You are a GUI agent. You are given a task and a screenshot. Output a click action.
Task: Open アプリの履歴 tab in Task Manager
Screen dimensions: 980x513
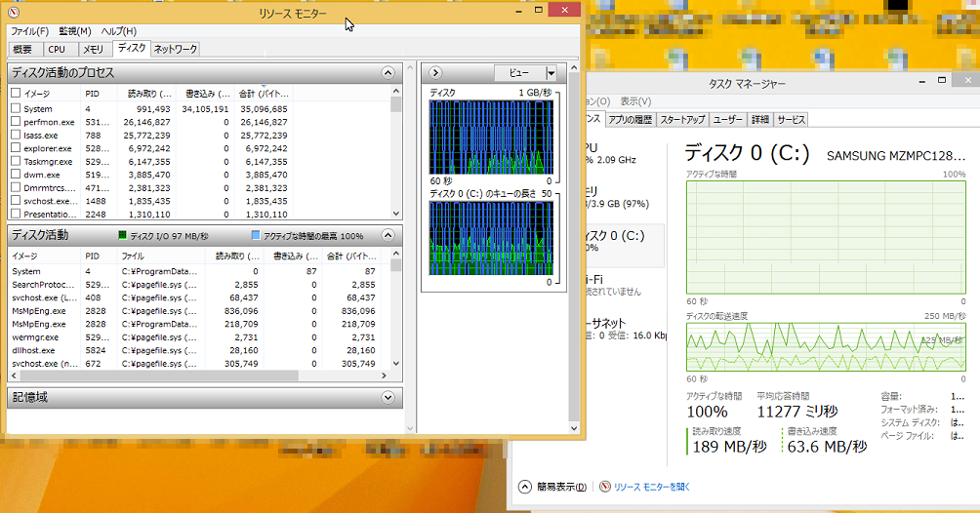[x=630, y=119]
